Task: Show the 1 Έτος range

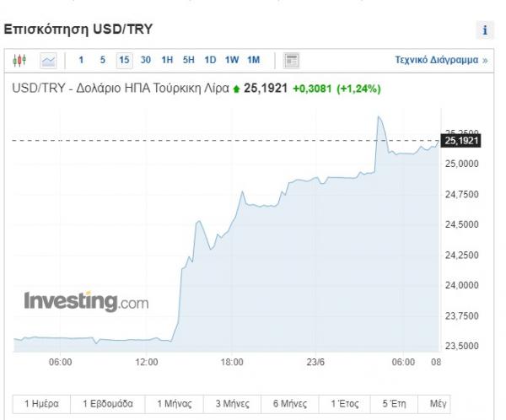Action: pos(345,404)
